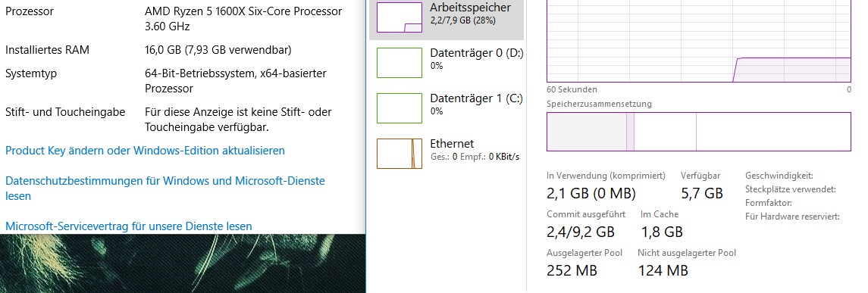The width and height of the screenshot is (868, 293).
Task: Click the Im Cache 1,8 GB value
Action: (x=662, y=232)
